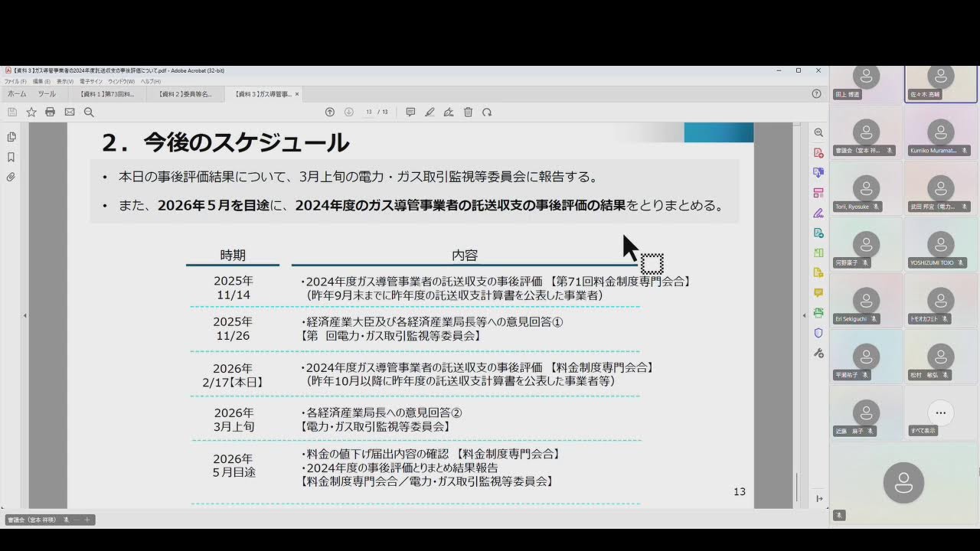Select participant tile 田上 博道

(867, 84)
